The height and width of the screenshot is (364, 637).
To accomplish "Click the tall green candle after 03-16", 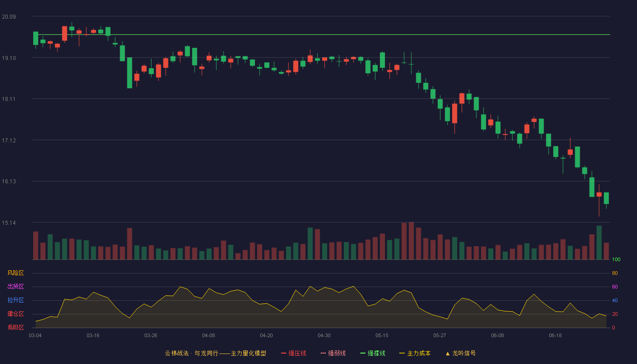I will tap(130, 73).
